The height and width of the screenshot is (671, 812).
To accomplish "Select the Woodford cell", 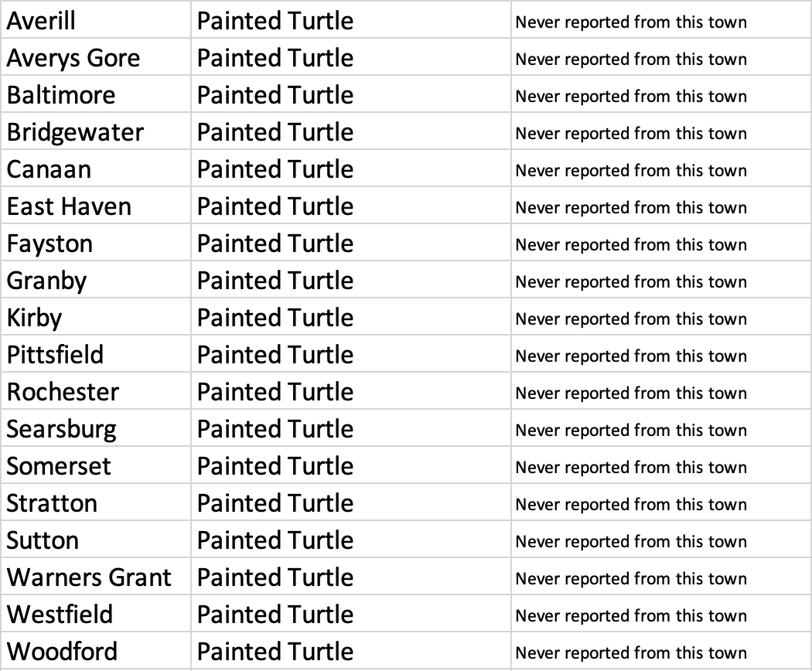I will [x=96, y=651].
